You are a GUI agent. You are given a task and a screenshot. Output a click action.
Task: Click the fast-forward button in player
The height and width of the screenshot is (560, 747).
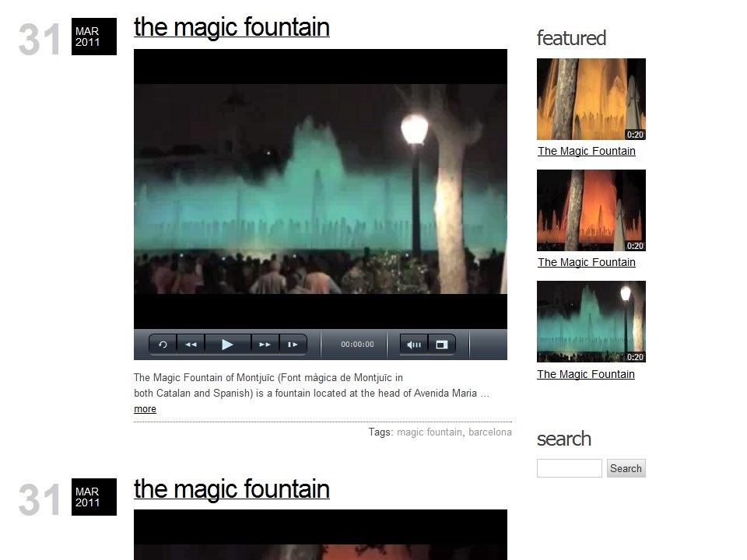coord(265,345)
